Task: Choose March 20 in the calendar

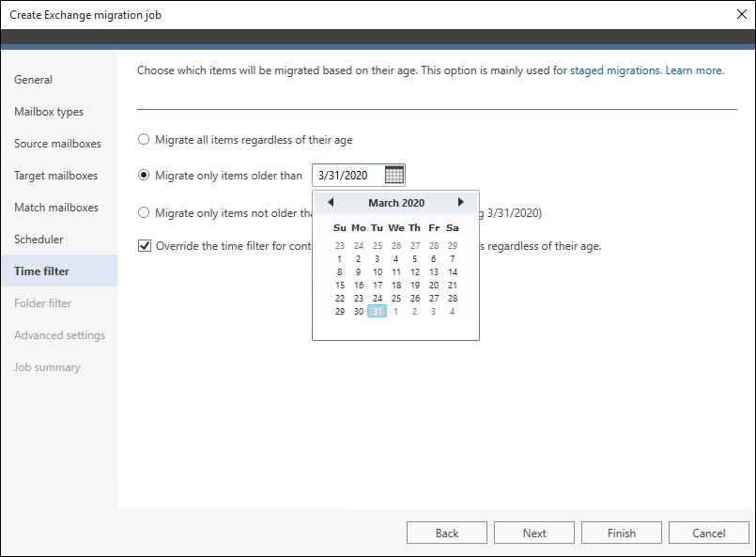Action: pos(434,286)
